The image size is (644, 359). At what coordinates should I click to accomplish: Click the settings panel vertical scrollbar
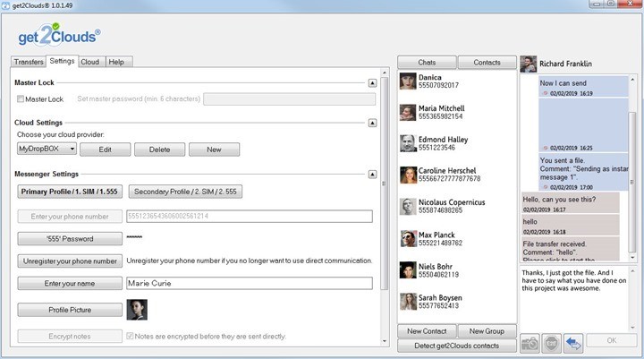385,184
